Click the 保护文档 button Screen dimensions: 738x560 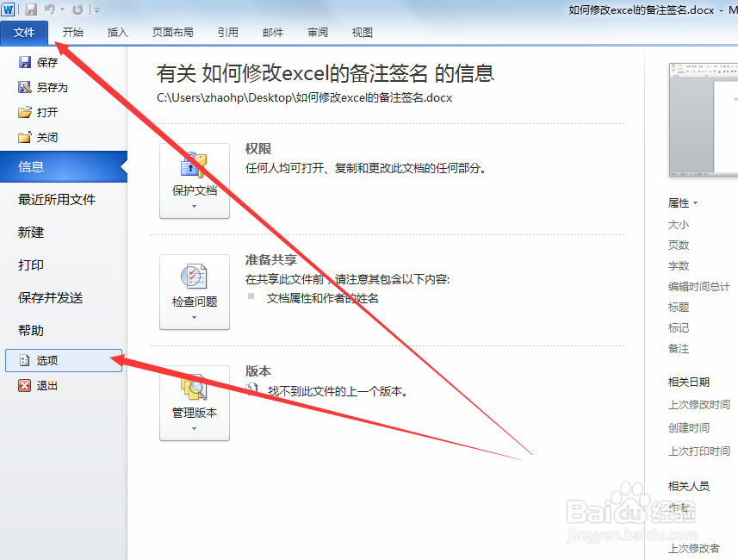[x=195, y=181]
